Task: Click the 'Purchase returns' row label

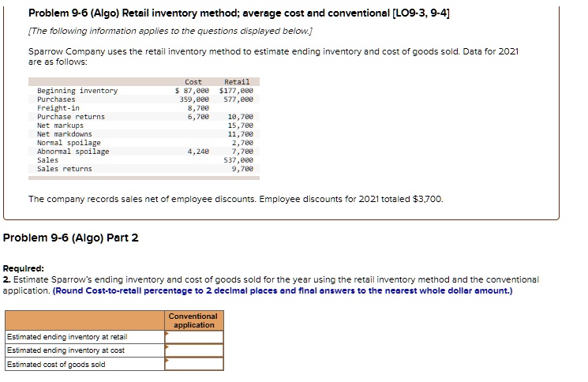Action: pyautogui.click(x=71, y=117)
